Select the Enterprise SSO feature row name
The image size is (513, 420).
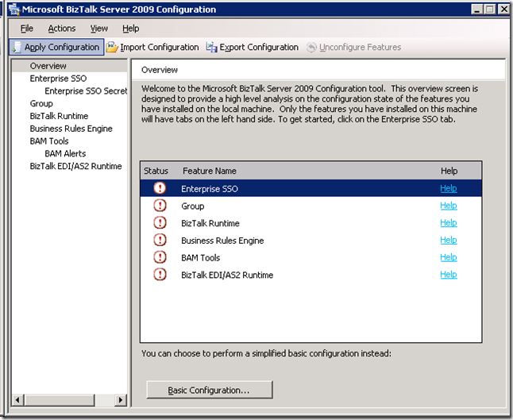pyautogui.click(x=210, y=189)
